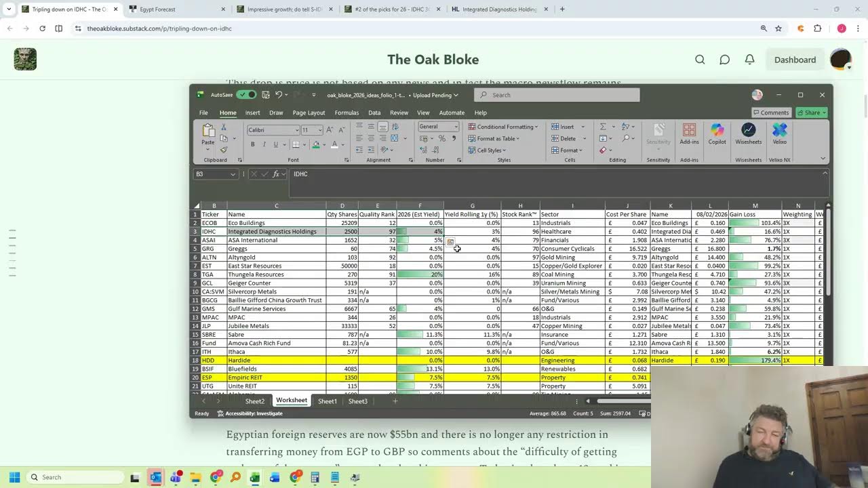Open the Windows Start menu
This screenshot has height=488, width=868.
(x=15, y=477)
